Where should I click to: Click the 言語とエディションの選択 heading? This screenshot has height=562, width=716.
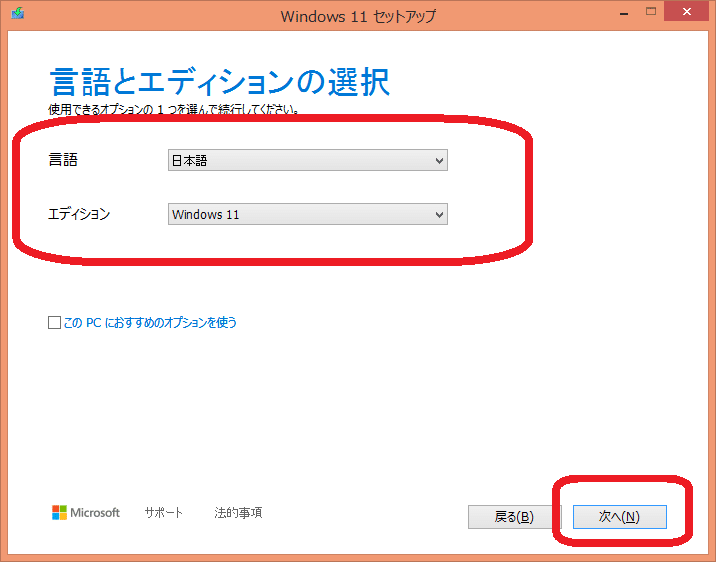pyautogui.click(x=220, y=82)
